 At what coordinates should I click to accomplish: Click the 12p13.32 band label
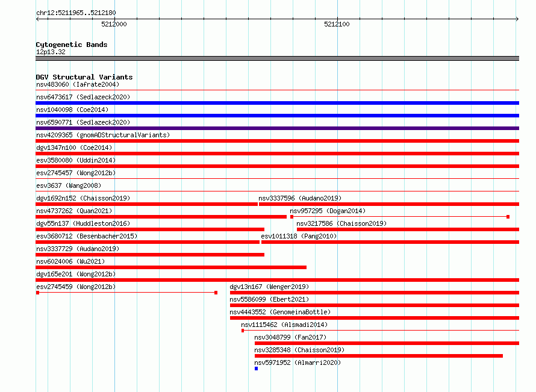[51, 52]
